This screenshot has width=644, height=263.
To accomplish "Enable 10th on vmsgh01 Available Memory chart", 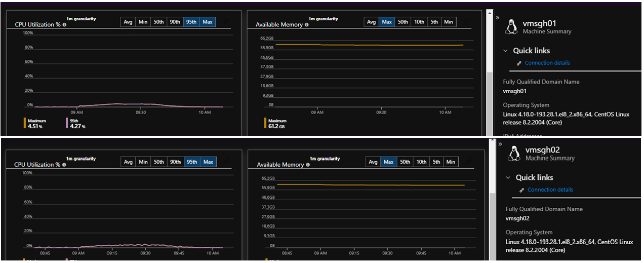I will 419,22.
